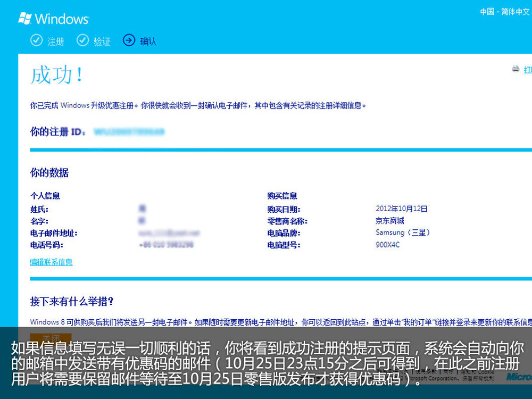532x399 pixels.
Task: Click the 接下来有什么举措? heading
Action: coord(72,301)
